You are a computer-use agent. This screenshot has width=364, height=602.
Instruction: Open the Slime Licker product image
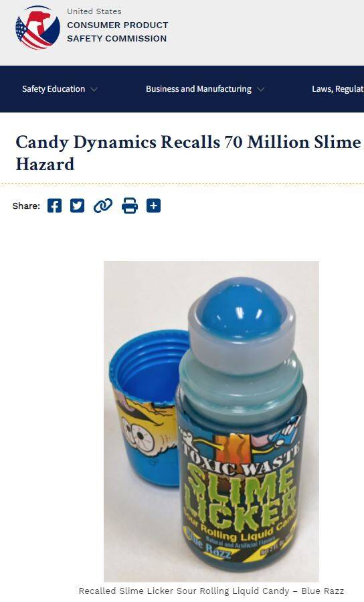211,422
